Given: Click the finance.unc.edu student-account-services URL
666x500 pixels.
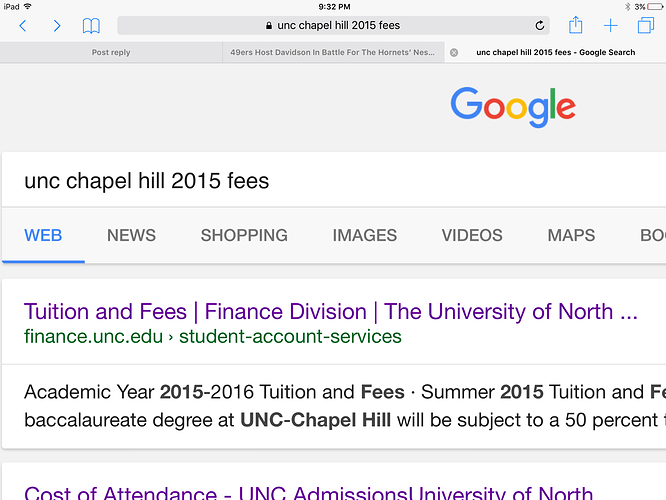Looking at the screenshot, I should (x=212, y=336).
